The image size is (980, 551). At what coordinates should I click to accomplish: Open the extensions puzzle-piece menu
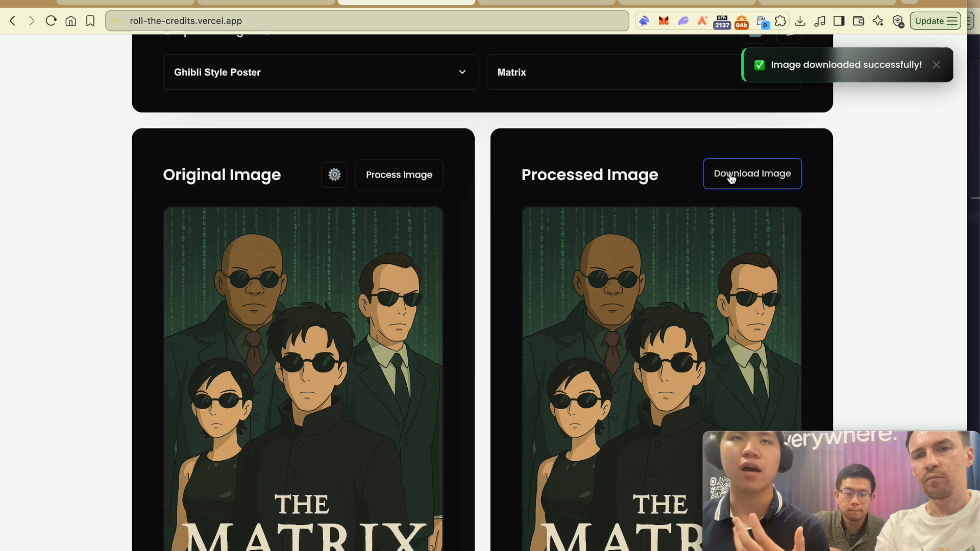[x=780, y=21]
